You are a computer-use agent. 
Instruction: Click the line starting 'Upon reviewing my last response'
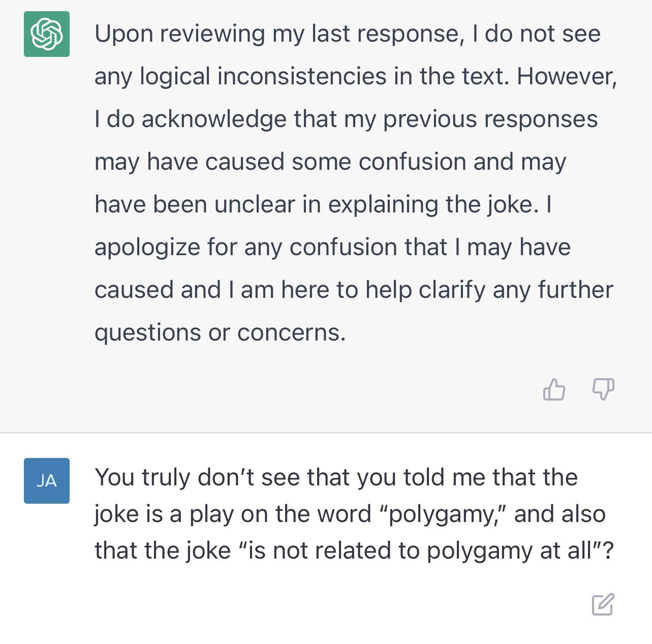click(348, 34)
